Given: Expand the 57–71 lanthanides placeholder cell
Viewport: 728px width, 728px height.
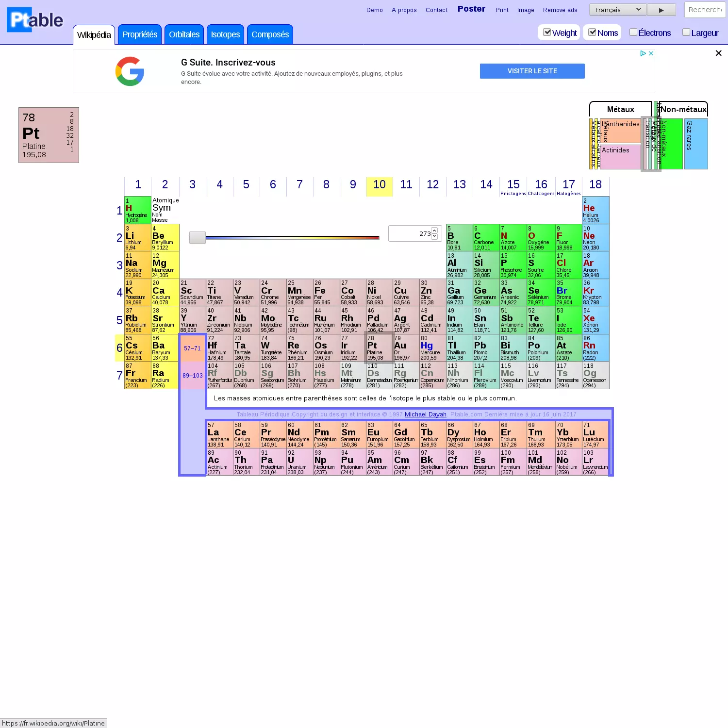Looking at the screenshot, I should [x=192, y=348].
